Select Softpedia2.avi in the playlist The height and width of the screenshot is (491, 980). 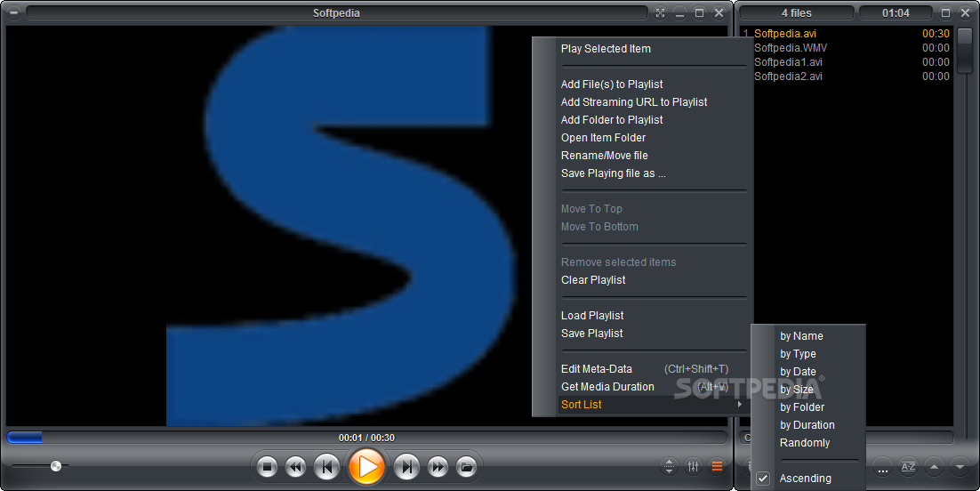pyautogui.click(x=788, y=76)
